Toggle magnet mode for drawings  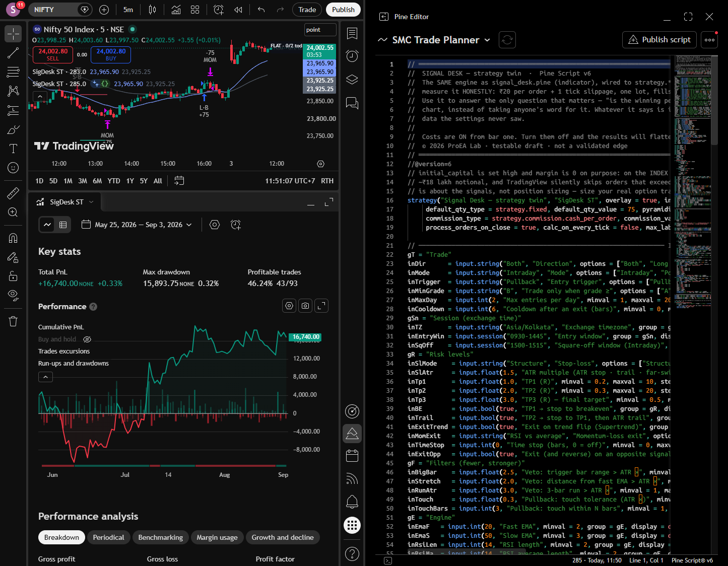tap(13, 238)
